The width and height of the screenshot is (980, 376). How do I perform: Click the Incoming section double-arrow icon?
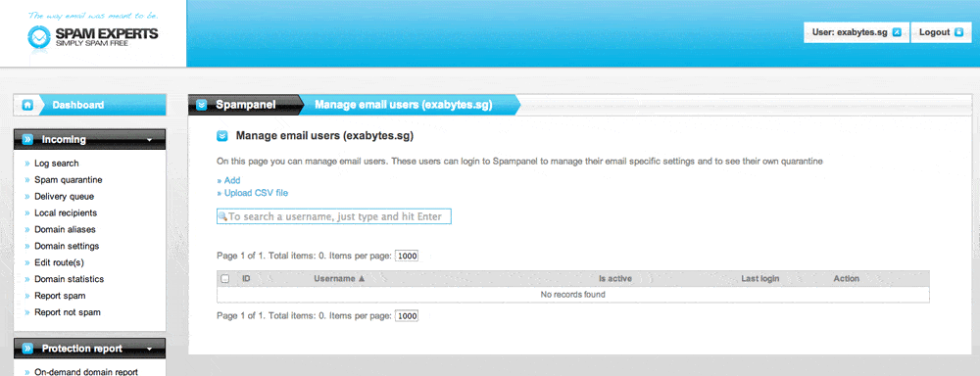[x=26, y=140]
